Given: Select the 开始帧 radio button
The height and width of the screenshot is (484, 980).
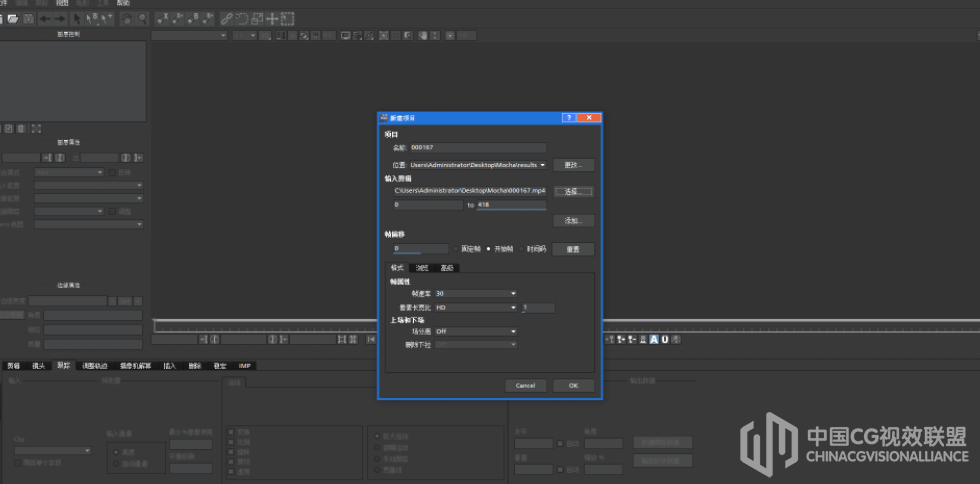Looking at the screenshot, I should (x=488, y=249).
